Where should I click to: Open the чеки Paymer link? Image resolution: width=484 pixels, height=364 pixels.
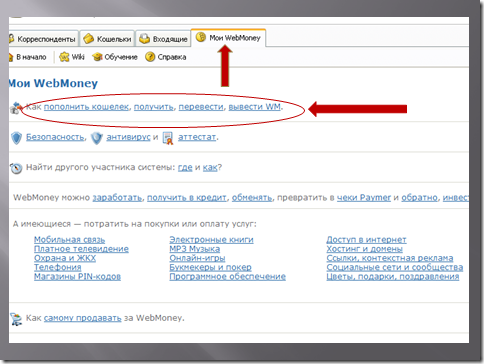[x=364, y=198]
